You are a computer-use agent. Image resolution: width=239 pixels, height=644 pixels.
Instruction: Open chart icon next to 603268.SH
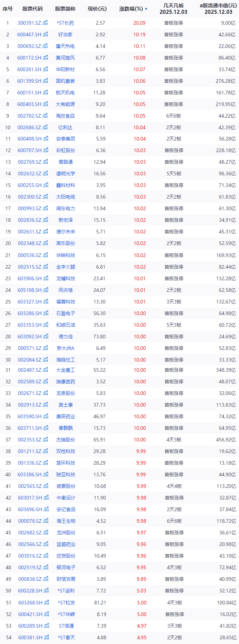[x=46, y=603]
